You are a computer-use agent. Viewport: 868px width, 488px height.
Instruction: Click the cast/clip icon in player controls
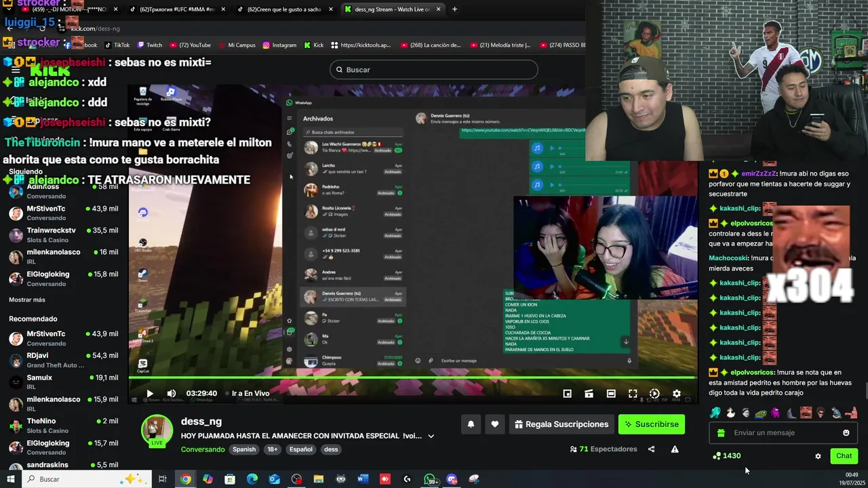tap(589, 393)
